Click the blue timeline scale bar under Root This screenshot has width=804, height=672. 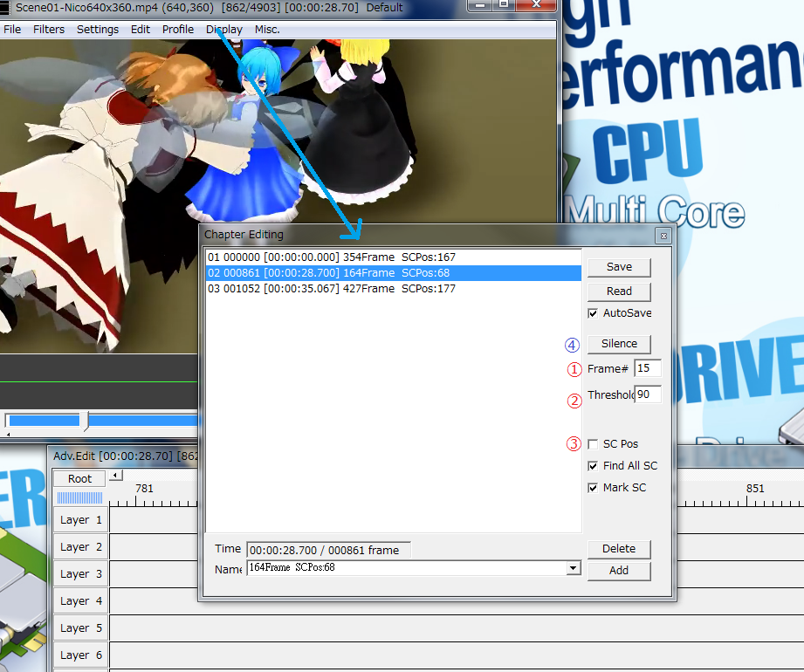point(79,497)
